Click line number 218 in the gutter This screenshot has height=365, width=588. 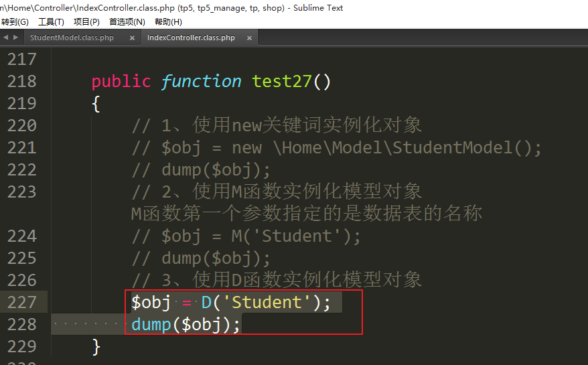tap(21, 82)
